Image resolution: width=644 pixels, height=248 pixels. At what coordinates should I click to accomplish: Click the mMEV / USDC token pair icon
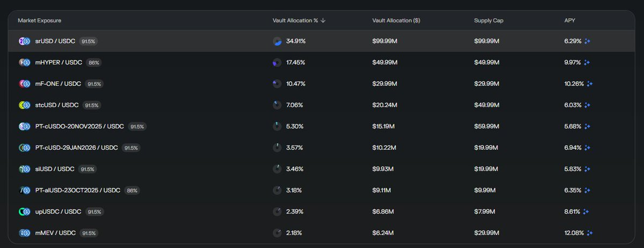tap(24, 233)
